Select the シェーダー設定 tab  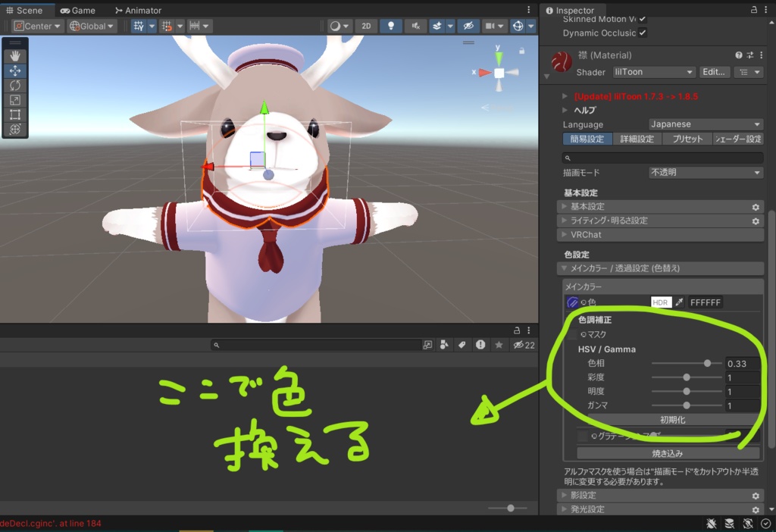[x=738, y=139]
